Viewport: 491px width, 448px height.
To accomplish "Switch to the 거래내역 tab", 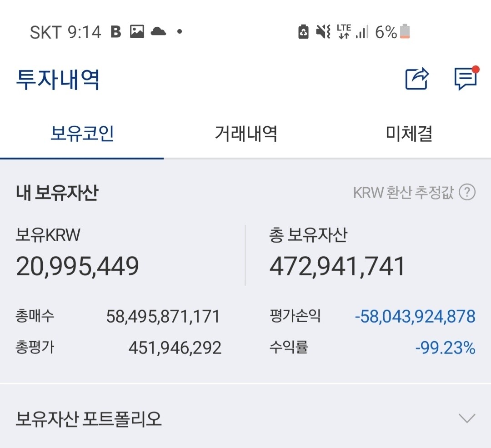I will point(245,133).
